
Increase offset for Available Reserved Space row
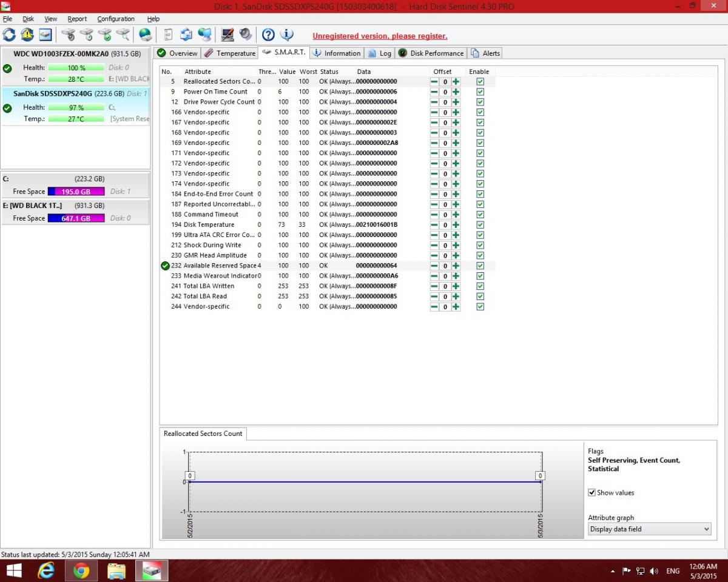click(456, 266)
